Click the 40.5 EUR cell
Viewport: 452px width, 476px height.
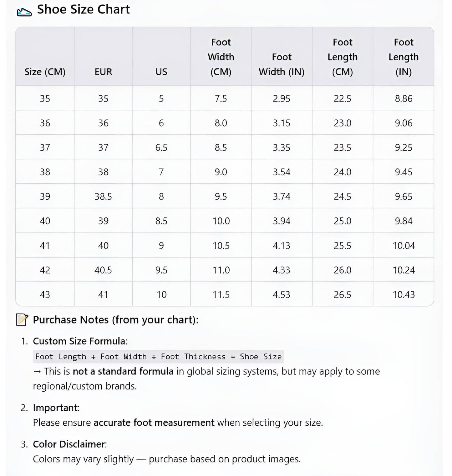click(x=103, y=270)
